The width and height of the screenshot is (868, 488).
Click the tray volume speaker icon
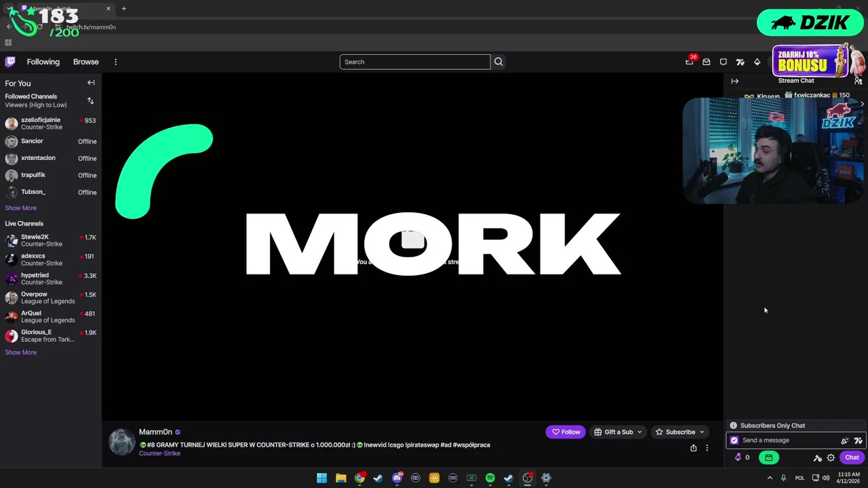(826, 478)
